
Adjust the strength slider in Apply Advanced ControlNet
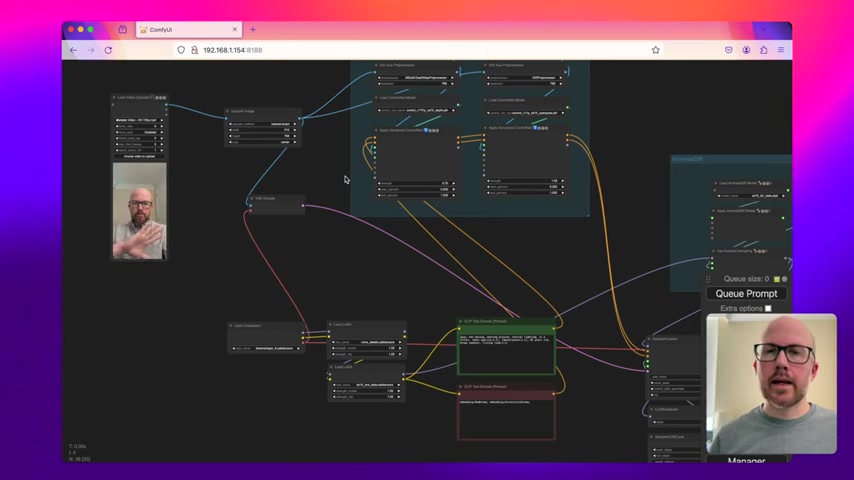pyautogui.click(x=415, y=183)
